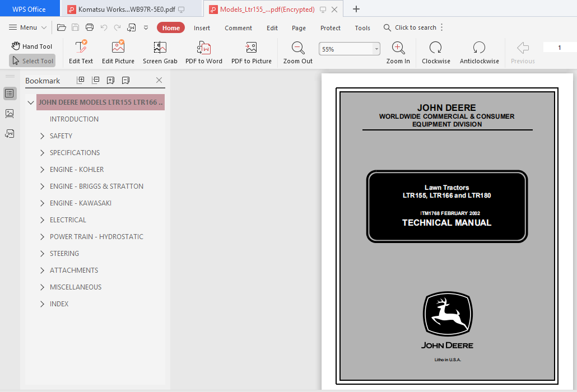Expand the ENGINE - KAWASAKI bookmark
Image resolution: width=577 pixels, height=392 pixels.
coord(43,203)
